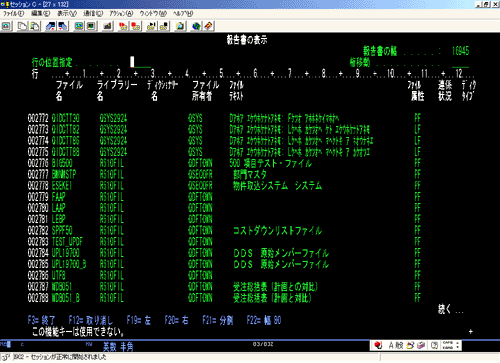Click session icon in the title bar

(5, 4)
